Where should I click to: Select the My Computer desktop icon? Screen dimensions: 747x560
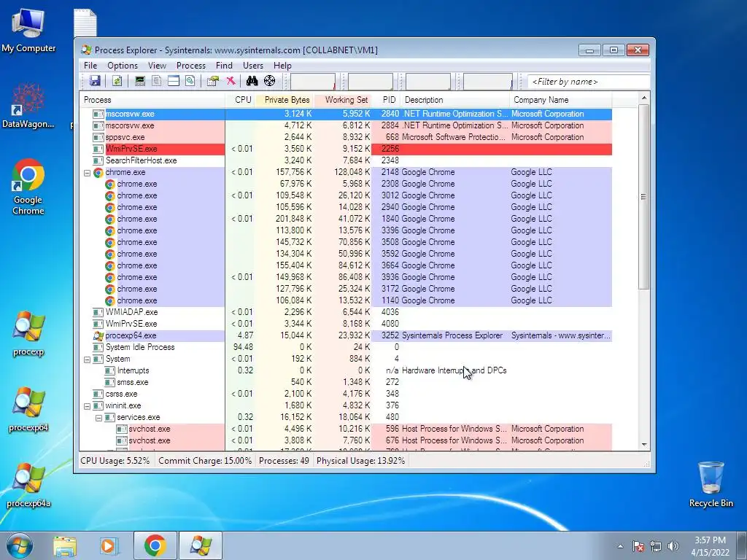point(28,31)
